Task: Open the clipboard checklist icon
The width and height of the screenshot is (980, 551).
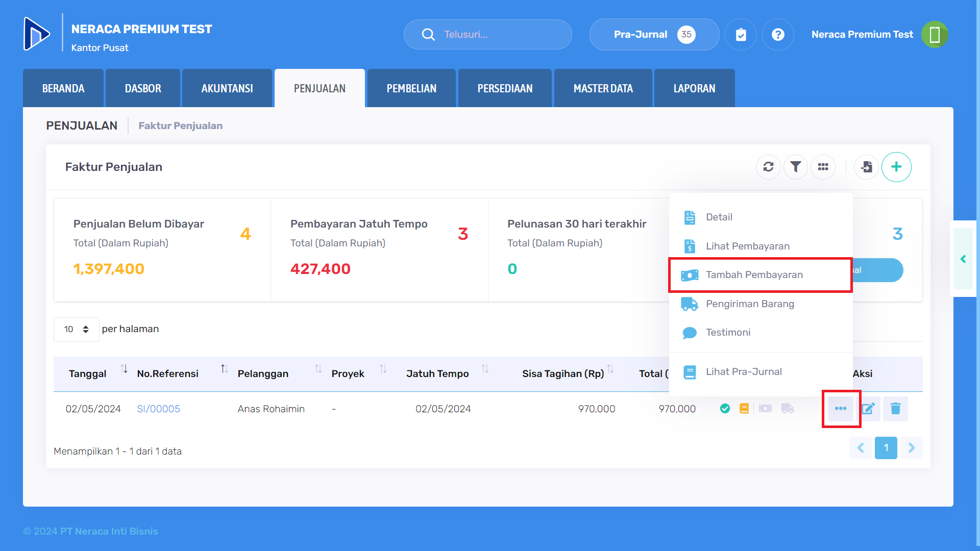Action: 741,35
